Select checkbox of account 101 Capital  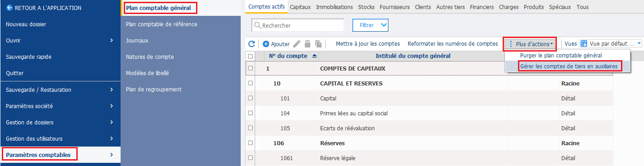251,98
